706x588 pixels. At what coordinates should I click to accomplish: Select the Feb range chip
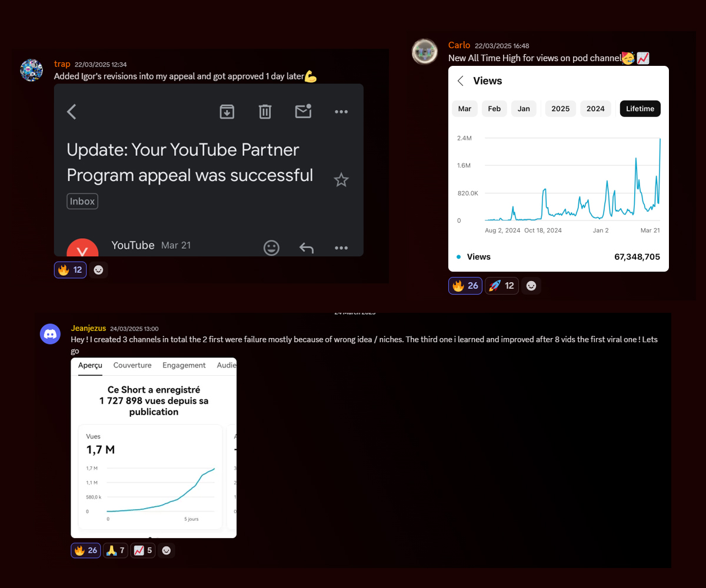point(494,109)
